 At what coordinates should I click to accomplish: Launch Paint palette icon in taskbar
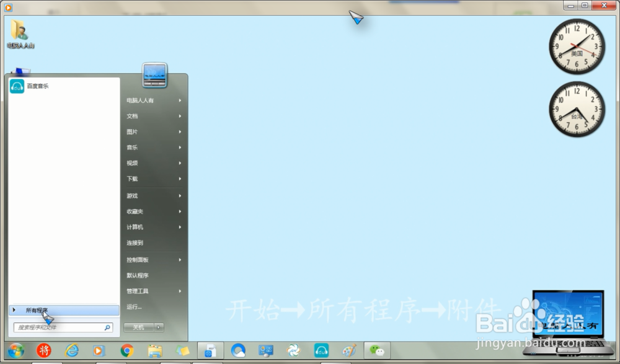click(x=349, y=350)
